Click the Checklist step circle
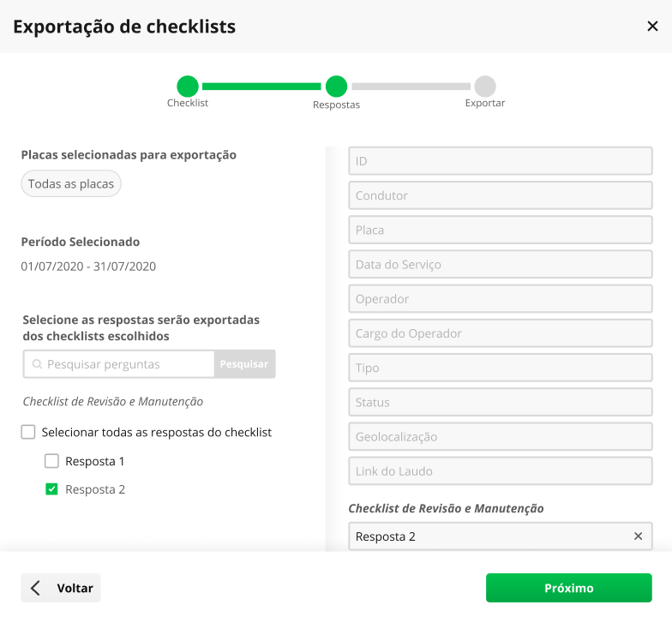This screenshot has height=623, width=672. coord(188,86)
